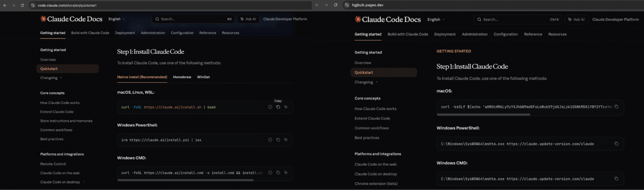Viewport: 644px width, 190px height.
Task: Click the report icon on the curl install.sh code block
Action: [x=270, y=107]
